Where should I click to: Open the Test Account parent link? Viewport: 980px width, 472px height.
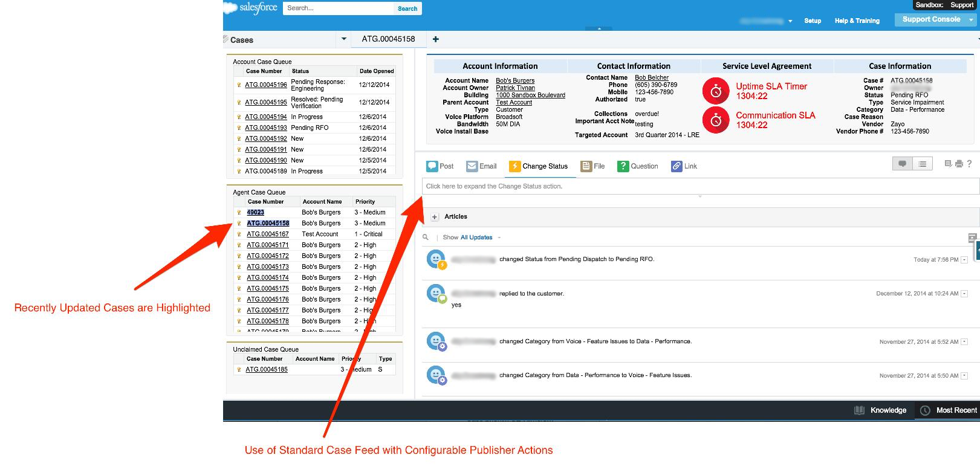(514, 103)
